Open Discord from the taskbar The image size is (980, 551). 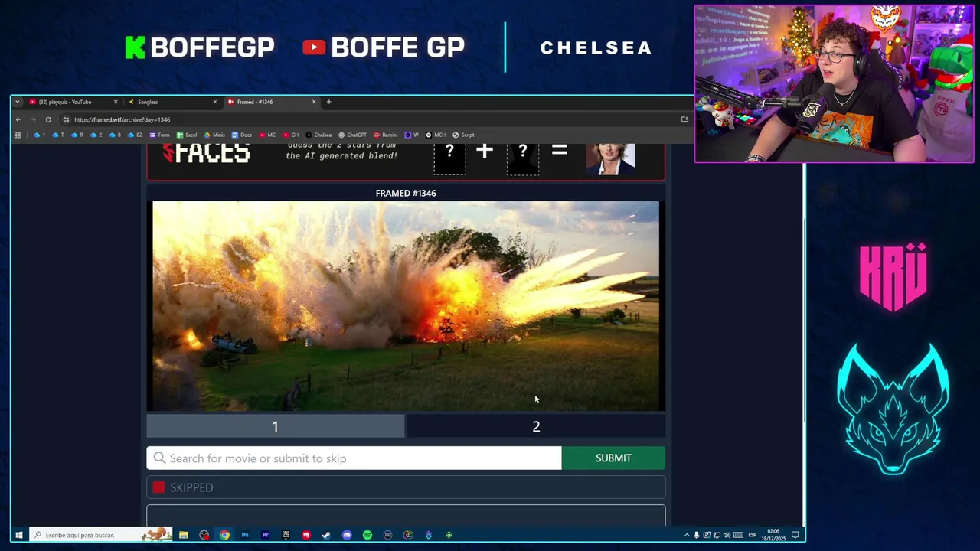tap(347, 535)
